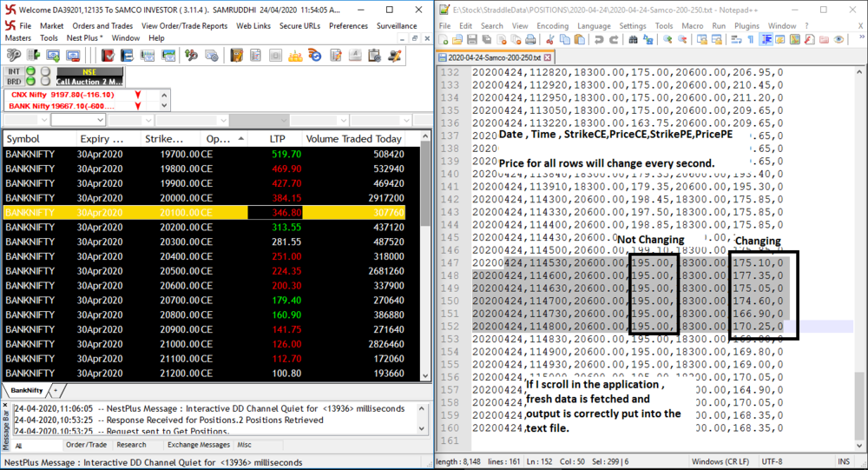Open the second white combo box above Symbol column
The image size is (868, 470).
[x=78, y=120]
